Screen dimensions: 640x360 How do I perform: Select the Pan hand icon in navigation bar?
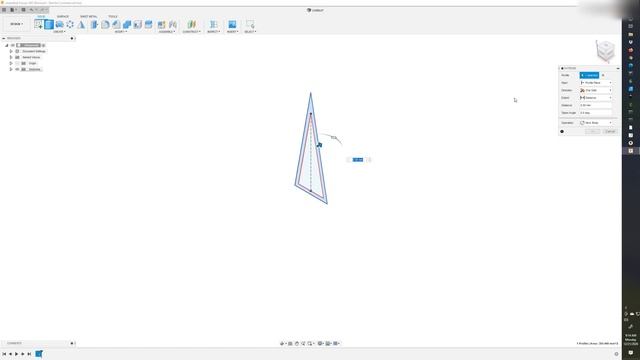click(297, 344)
